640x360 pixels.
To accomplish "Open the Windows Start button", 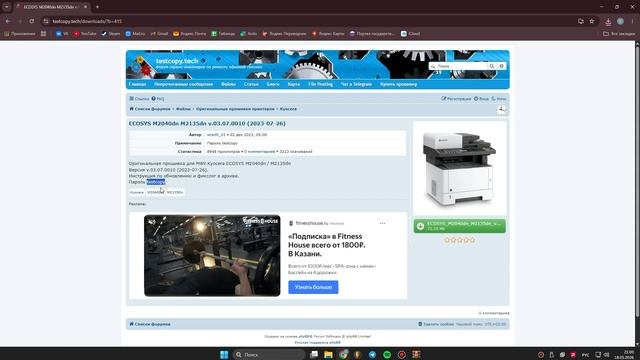I will click(x=224, y=354).
